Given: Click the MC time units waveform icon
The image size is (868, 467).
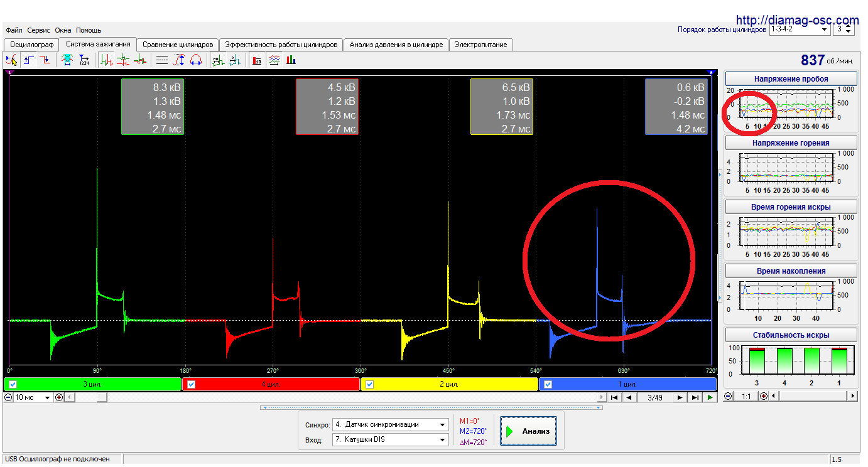Looking at the screenshot, I should pos(218,60).
